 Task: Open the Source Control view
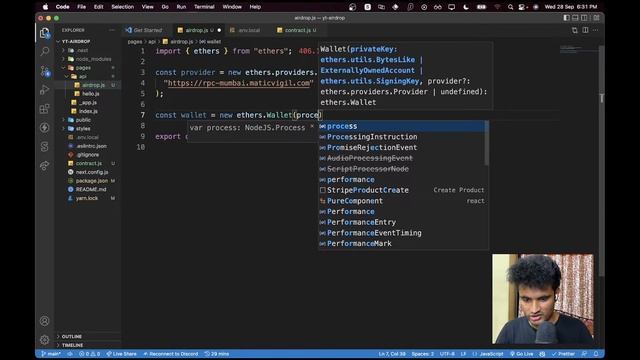pyautogui.click(x=44, y=71)
